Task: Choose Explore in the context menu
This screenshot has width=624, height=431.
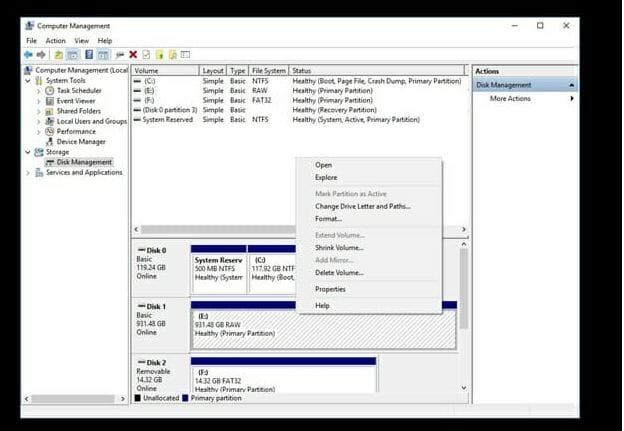Action: coord(369,177)
